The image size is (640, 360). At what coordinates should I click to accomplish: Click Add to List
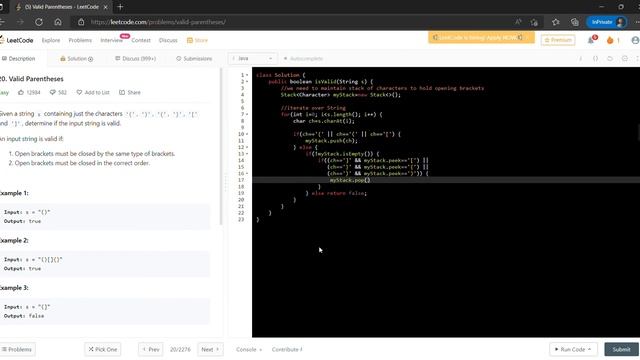click(93, 92)
